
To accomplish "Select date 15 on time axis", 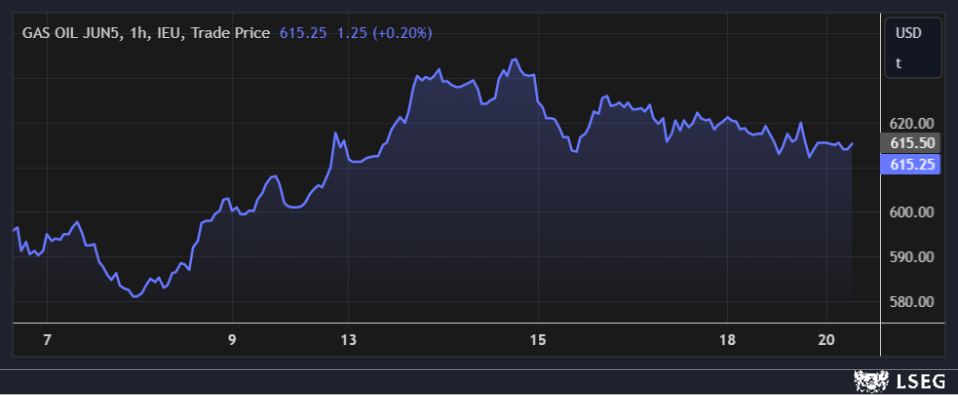I will click(x=538, y=341).
